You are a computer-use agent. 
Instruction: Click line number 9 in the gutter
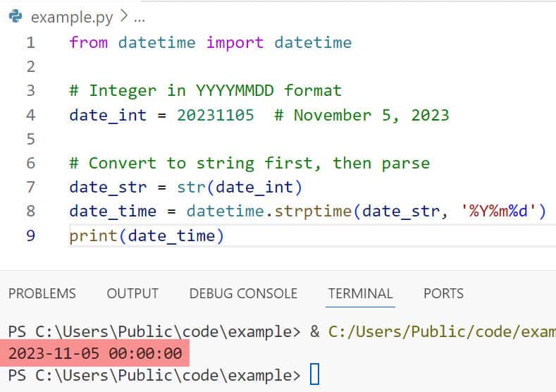(30, 235)
